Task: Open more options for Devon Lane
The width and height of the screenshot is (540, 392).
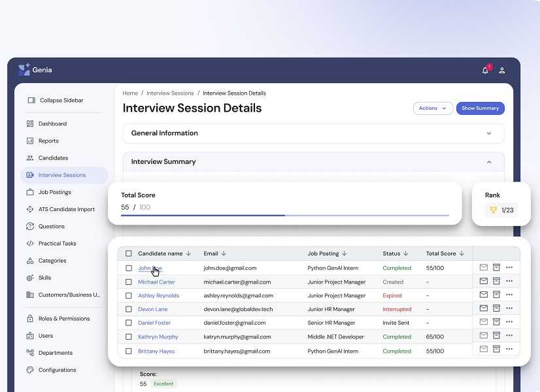Action: click(x=509, y=308)
